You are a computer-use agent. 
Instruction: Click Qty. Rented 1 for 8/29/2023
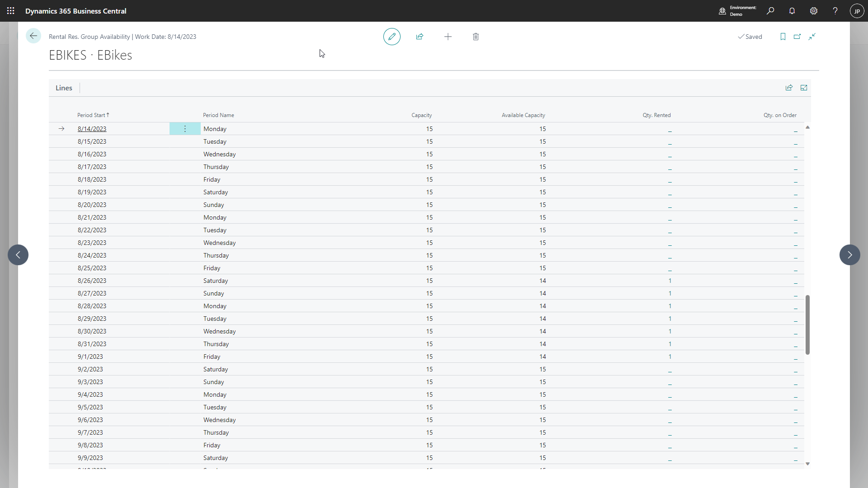[x=670, y=319]
